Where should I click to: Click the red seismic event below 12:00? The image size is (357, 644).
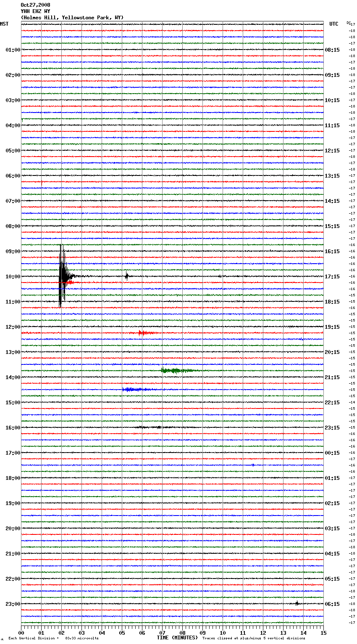(x=148, y=333)
